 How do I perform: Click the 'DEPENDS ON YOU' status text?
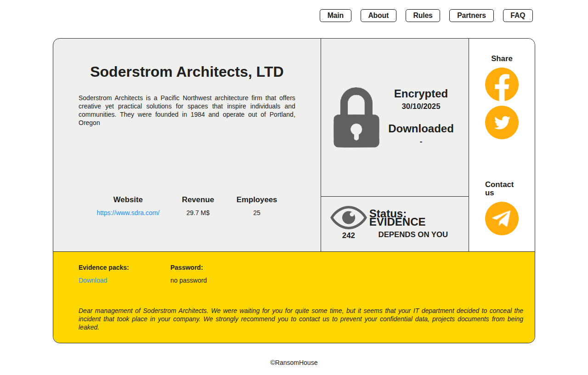click(x=413, y=234)
